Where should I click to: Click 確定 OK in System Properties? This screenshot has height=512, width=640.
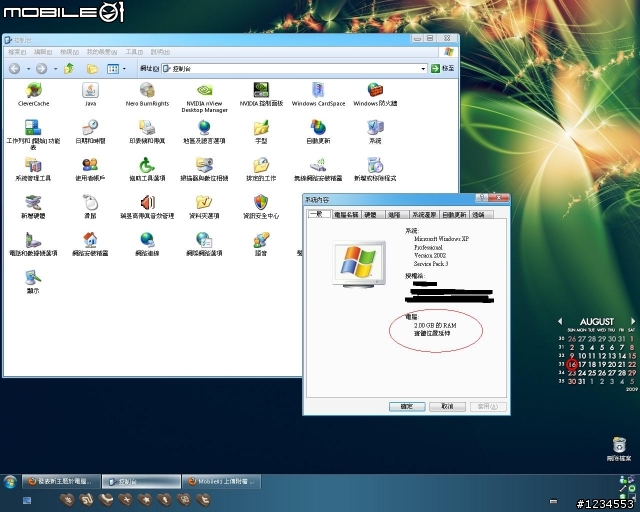click(407, 406)
